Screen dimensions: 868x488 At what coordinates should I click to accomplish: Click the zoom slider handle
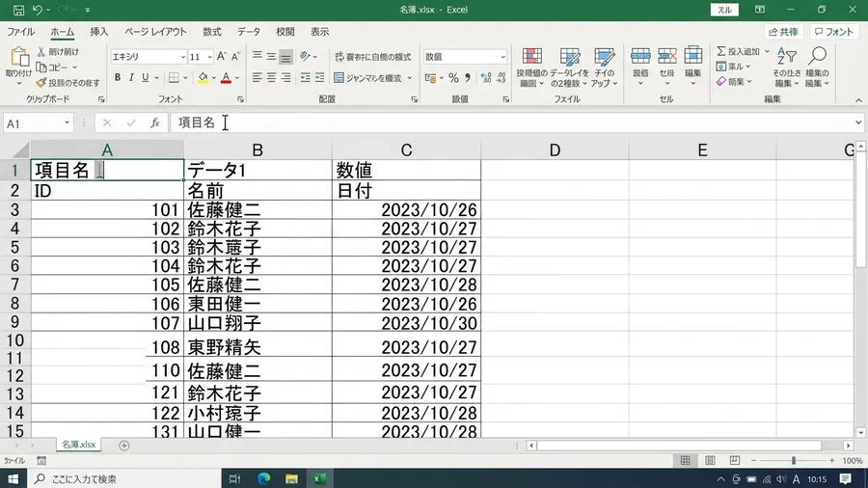coord(794,460)
